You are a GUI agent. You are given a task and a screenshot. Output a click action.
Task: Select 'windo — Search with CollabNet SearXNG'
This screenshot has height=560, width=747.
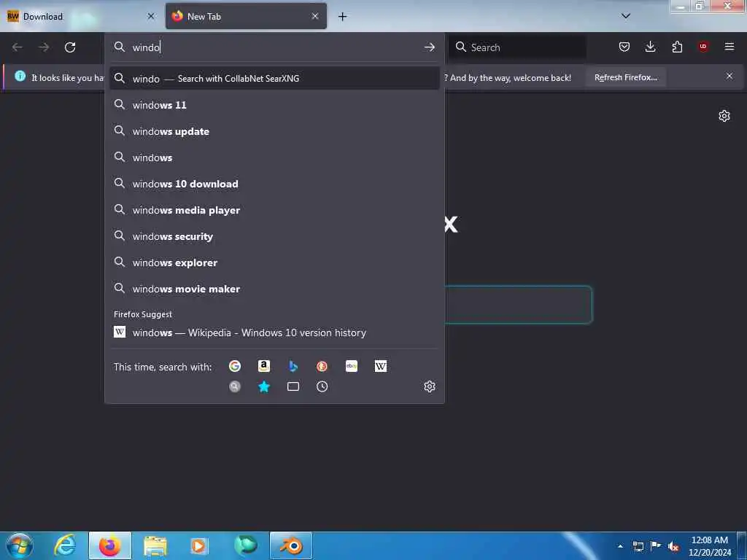pos(274,79)
